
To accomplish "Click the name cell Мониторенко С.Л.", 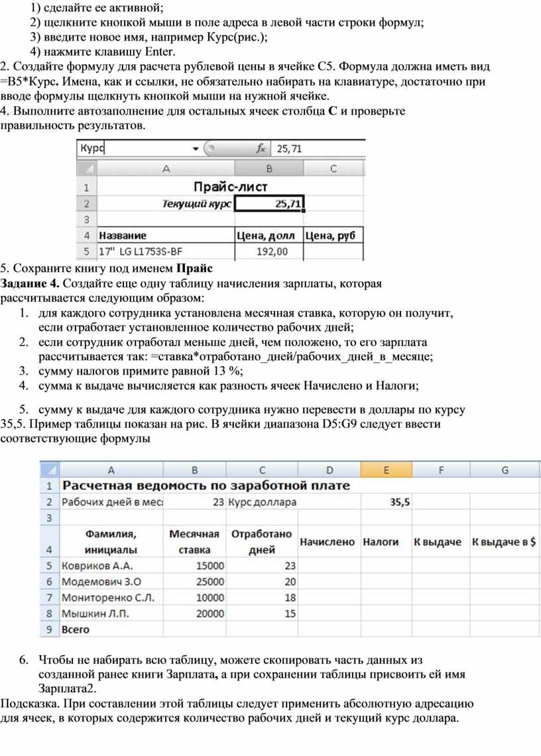I will (111, 598).
